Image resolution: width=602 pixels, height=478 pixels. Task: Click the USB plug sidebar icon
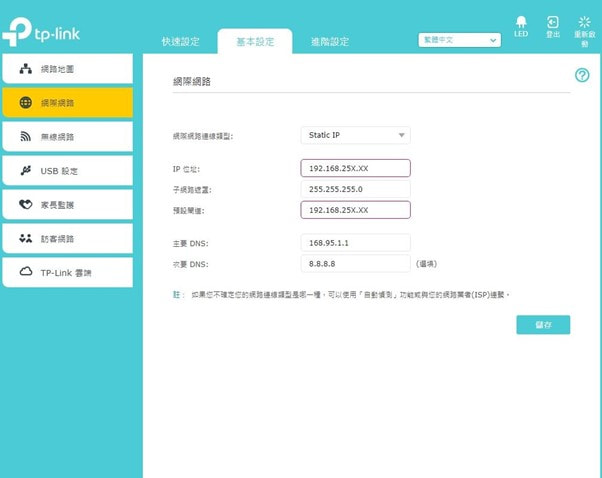click(x=26, y=170)
